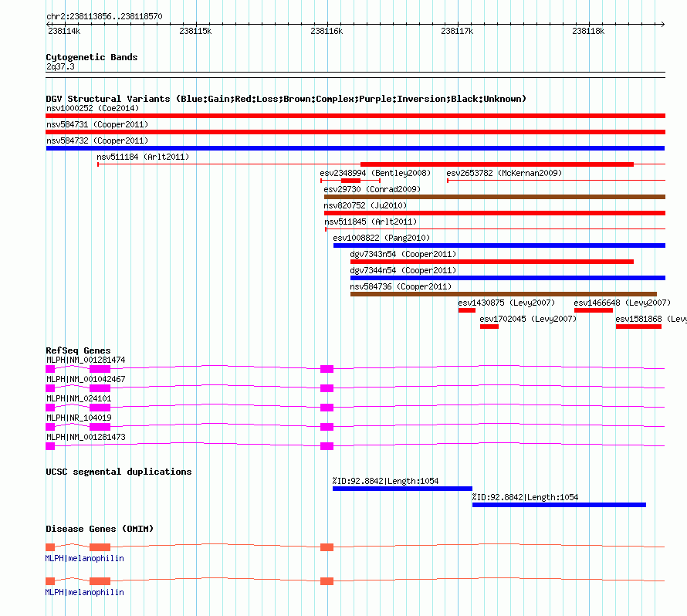Click the 238117k ruler tick label

[x=457, y=31]
